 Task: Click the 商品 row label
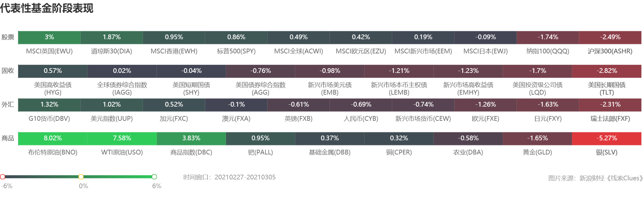point(8,138)
